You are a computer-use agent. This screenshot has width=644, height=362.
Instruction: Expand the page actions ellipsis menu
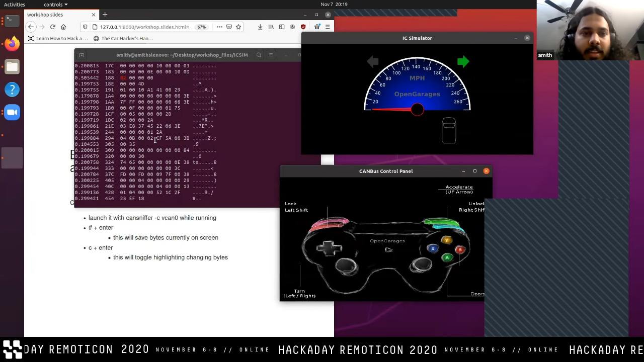coord(219,27)
